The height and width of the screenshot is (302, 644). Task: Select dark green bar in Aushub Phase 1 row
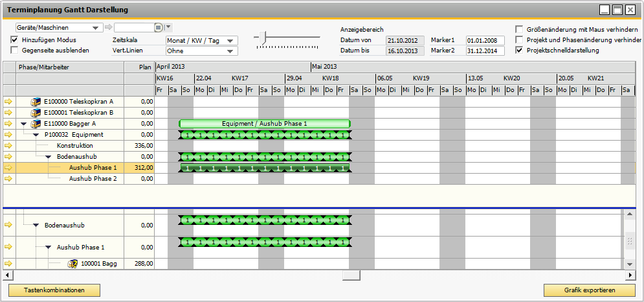[265, 168]
